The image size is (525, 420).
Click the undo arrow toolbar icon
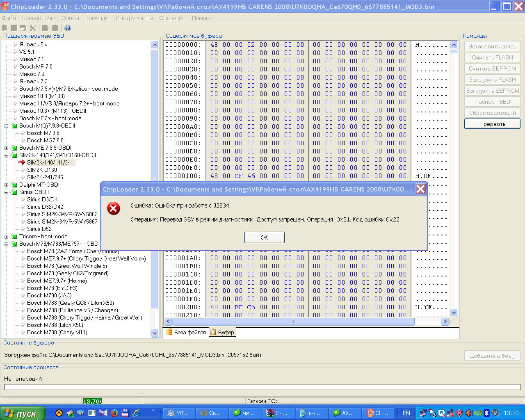point(23,28)
